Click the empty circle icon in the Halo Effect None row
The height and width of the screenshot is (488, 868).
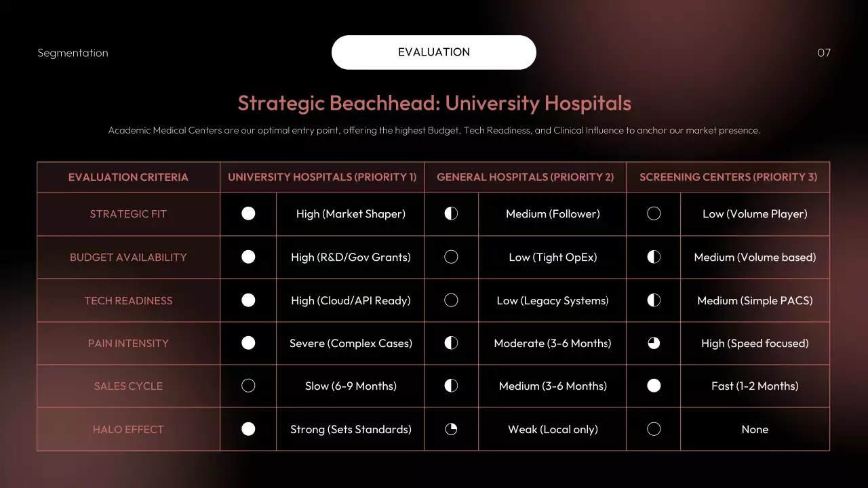pyautogui.click(x=654, y=429)
